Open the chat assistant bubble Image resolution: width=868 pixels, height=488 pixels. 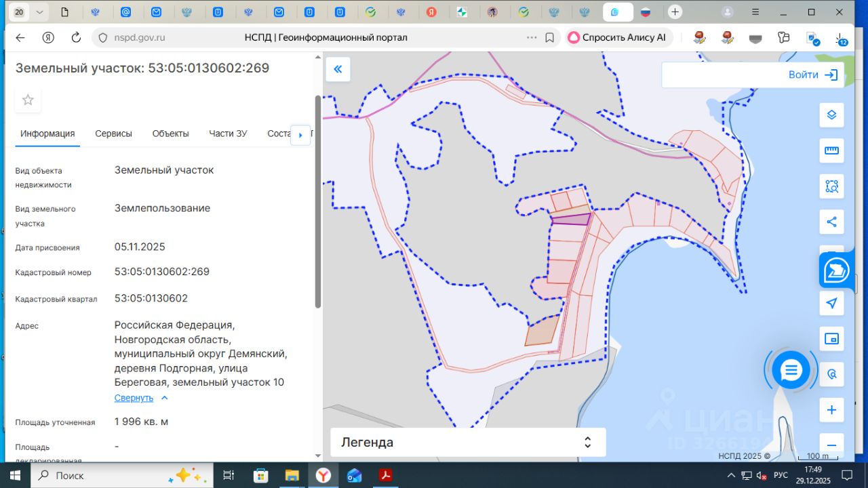click(791, 370)
